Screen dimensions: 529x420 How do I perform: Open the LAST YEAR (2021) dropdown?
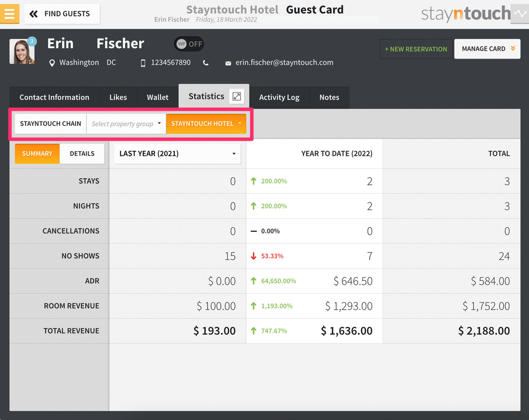click(x=178, y=154)
